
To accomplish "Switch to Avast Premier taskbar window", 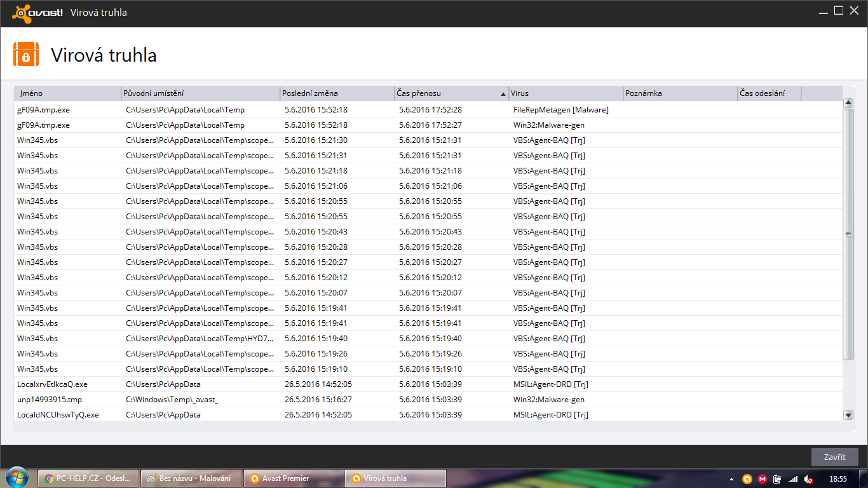I will 294,478.
